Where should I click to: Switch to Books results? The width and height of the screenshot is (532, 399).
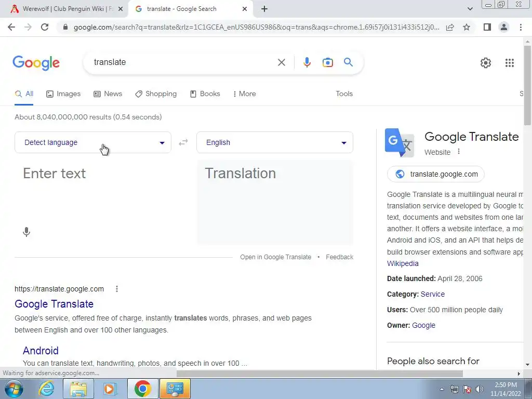[205, 94]
